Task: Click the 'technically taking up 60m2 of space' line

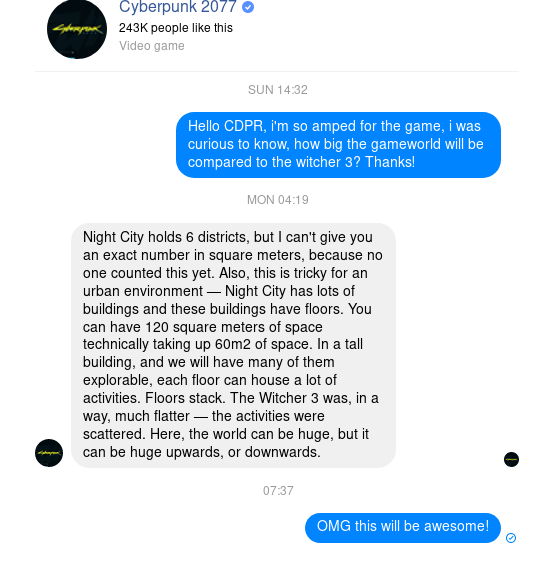Action: [223, 344]
